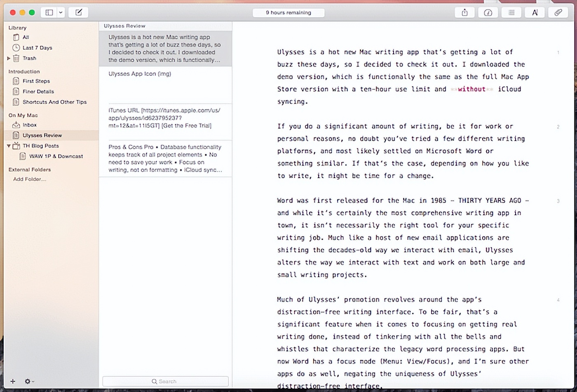Open the markup reference A icon

click(x=535, y=13)
